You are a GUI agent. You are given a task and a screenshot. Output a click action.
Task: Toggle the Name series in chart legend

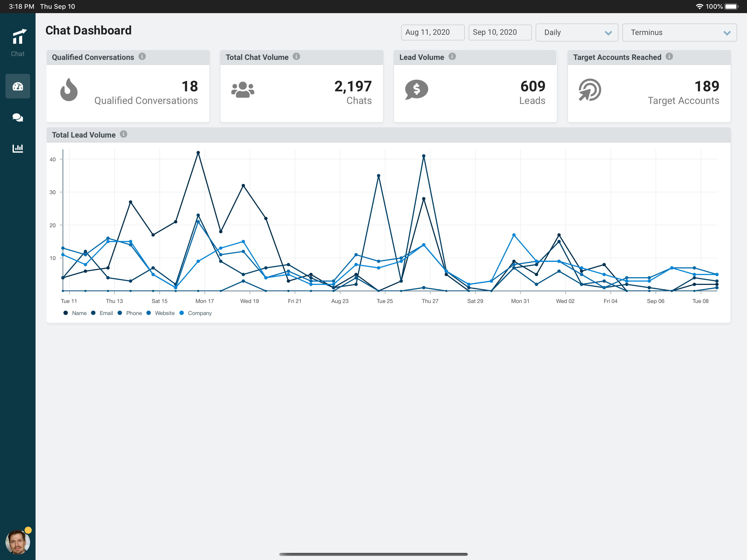(79, 313)
